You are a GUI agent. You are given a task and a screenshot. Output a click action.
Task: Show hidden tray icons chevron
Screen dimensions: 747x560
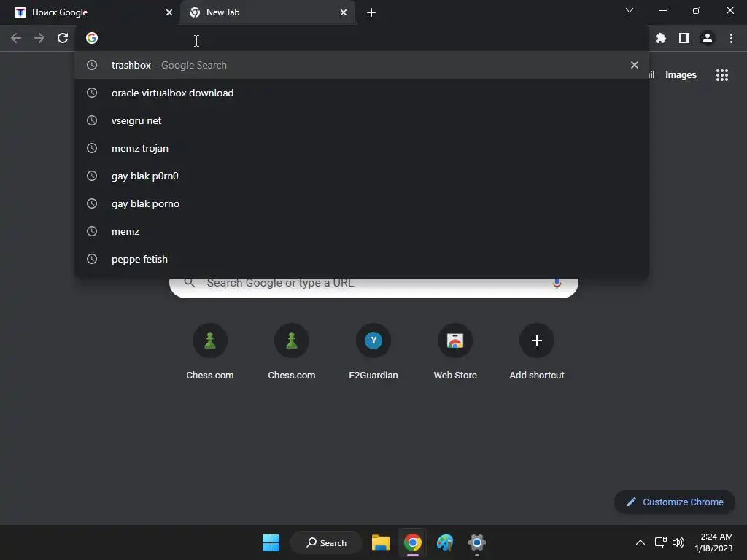click(640, 542)
